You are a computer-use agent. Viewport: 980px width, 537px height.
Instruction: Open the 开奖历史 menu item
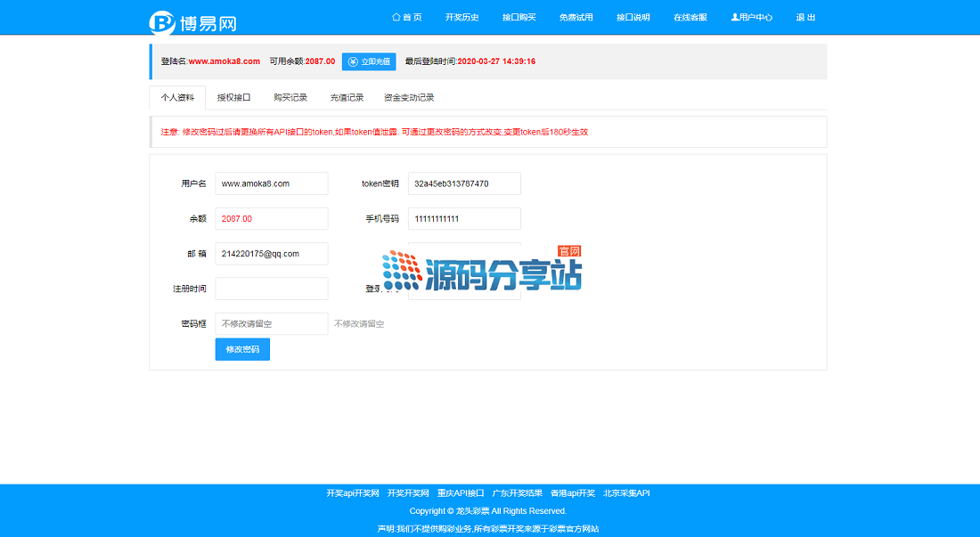(462, 18)
